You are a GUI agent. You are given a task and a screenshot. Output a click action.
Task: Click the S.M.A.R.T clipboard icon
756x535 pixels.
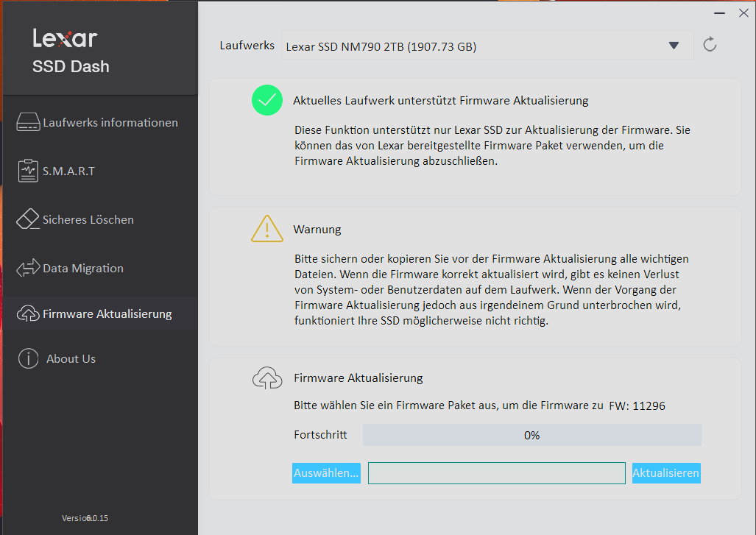click(28, 171)
